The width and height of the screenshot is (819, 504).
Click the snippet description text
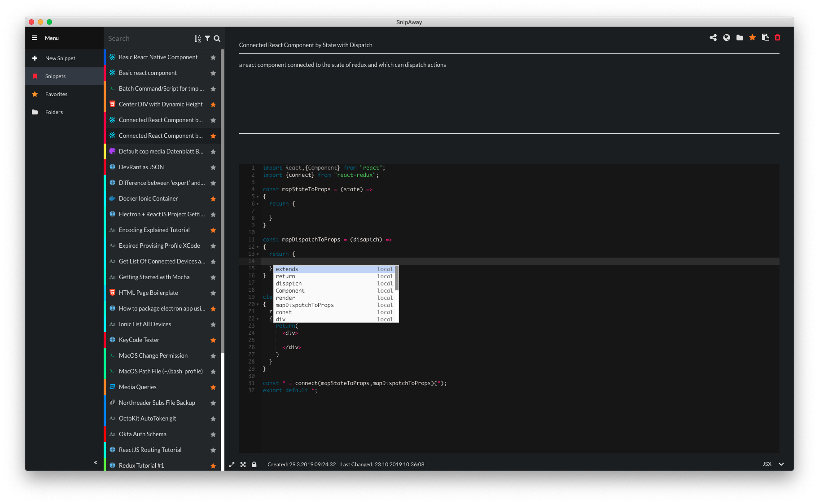click(x=342, y=65)
